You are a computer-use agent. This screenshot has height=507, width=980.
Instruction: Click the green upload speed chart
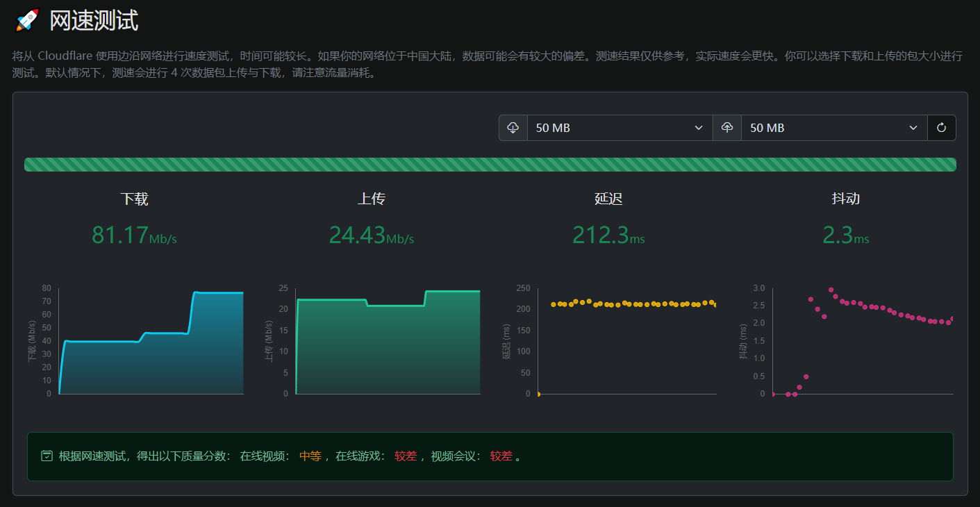(x=388, y=347)
